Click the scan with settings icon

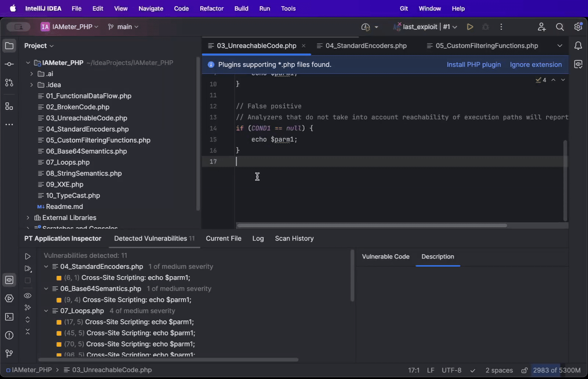[28, 269]
